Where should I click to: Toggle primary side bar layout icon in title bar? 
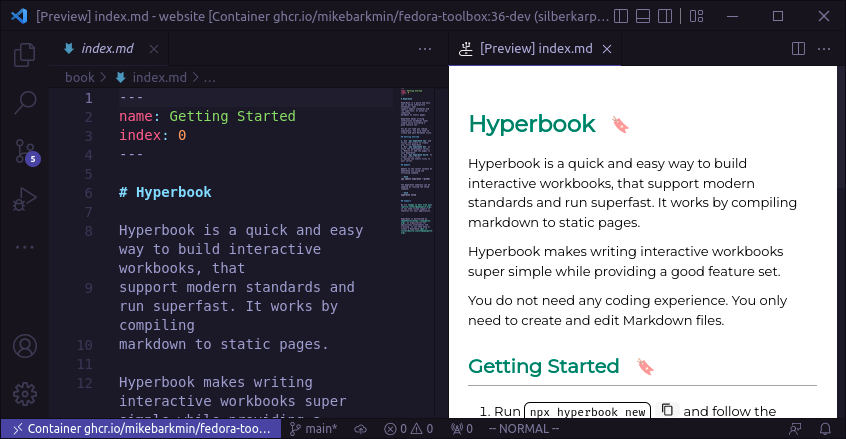click(621, 16)
